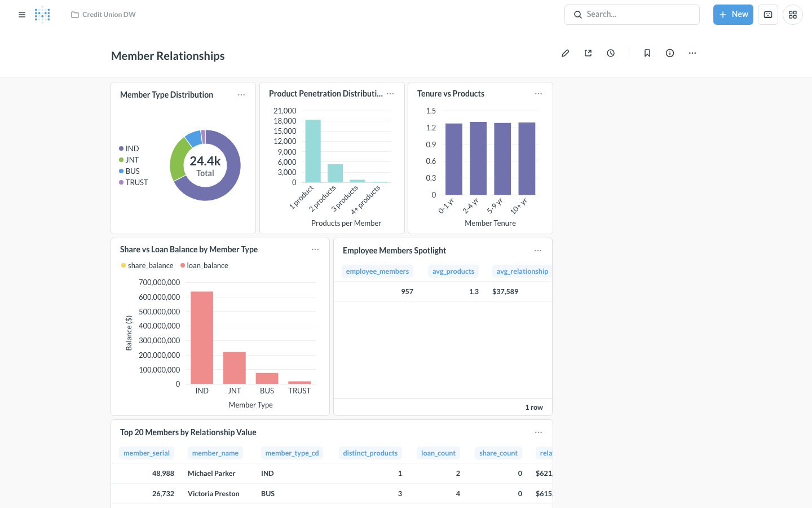Open the Employee Members Spotlight title
This screenshot has width=812, height=508.
pyautogui.click(x=394, y=251)
